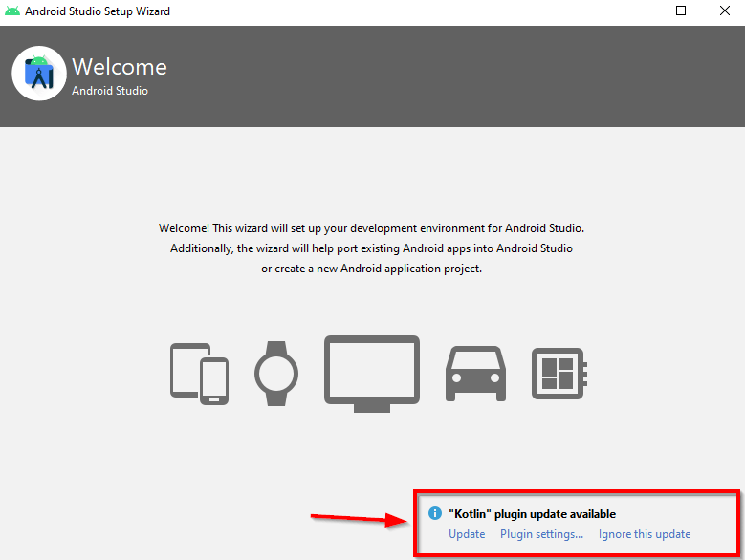Click the "Kotlin" plugin update available text
Viewport: 745px width, 560px height.
pos(532,514)
